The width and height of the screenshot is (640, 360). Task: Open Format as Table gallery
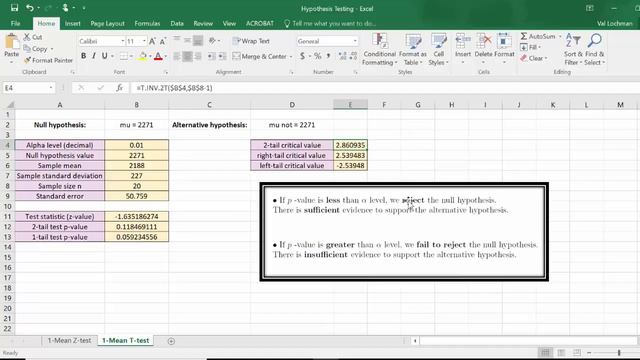[413, 49]
